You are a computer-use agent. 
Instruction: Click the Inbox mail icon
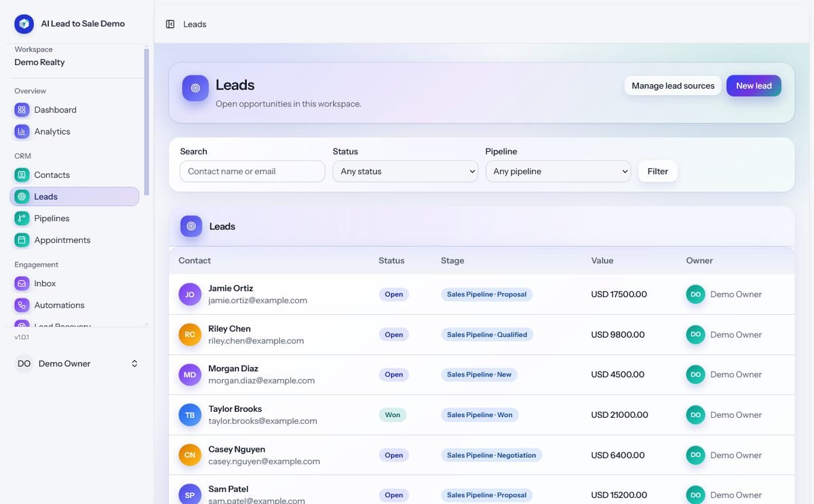[22, 284]
